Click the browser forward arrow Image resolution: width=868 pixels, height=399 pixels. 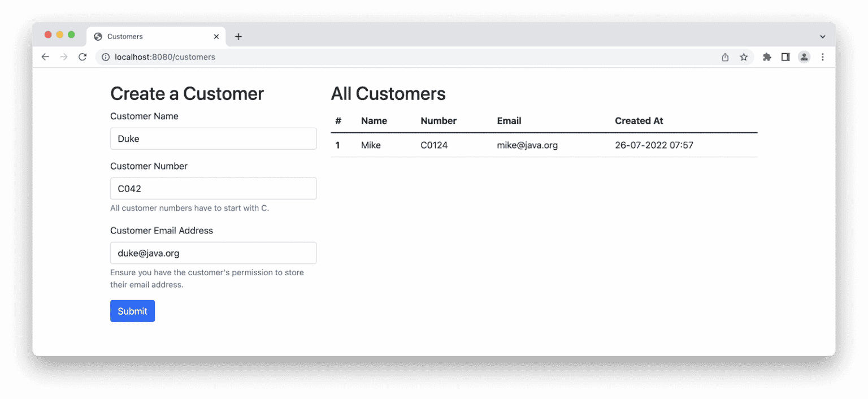64,57
